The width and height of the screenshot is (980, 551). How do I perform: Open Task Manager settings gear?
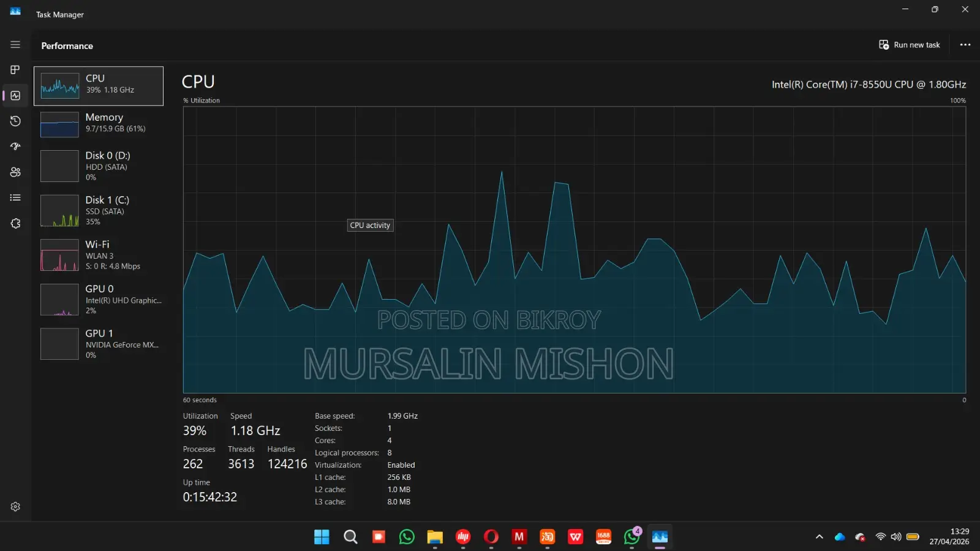pyautogui.click(x=15, y=507)
